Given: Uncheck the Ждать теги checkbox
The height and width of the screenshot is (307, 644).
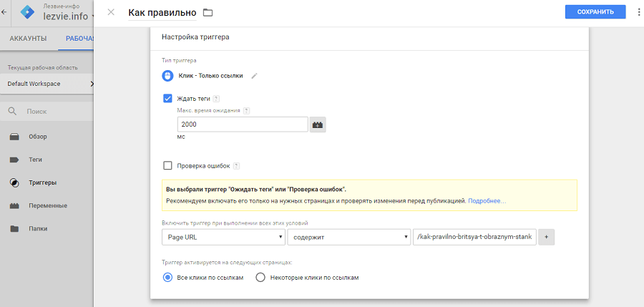Looking at the screenshot, I should 168,99.
